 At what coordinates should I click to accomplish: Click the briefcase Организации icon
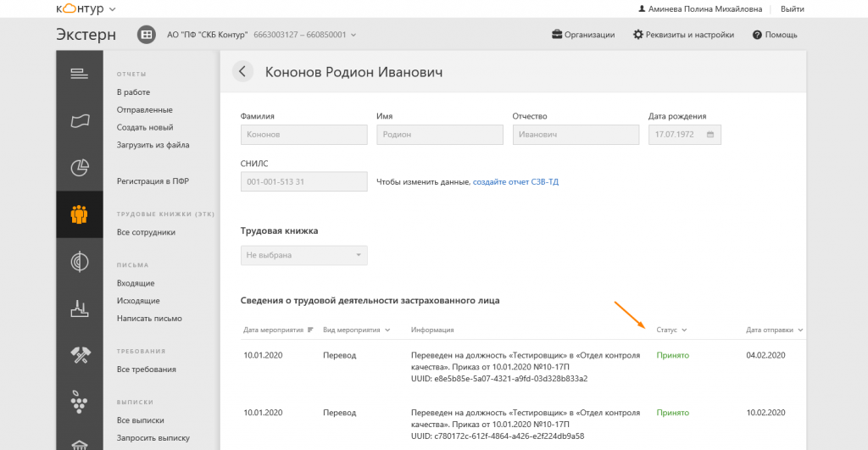tap(557, 34)
